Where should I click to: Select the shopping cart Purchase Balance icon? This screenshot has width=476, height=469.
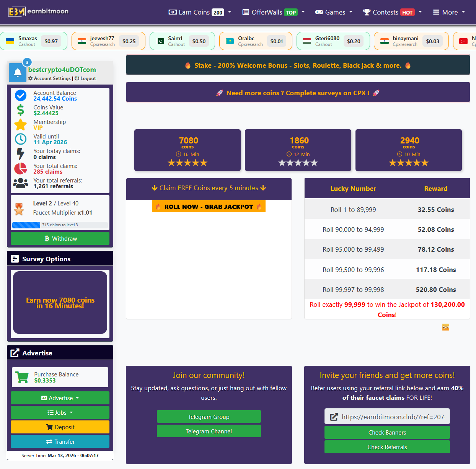21,377
